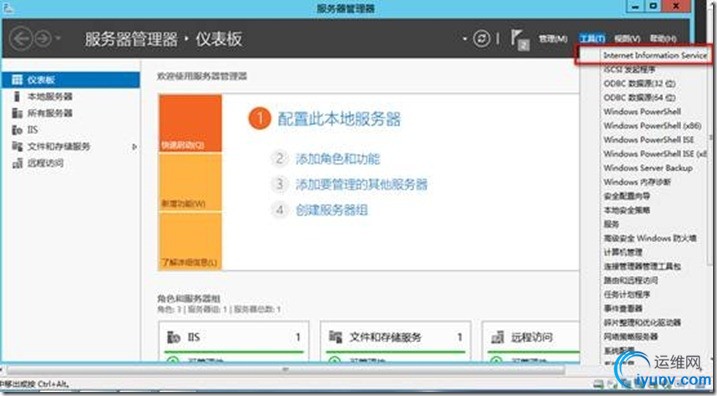Open the 快速启动(Q) tile

pos(190,123)
